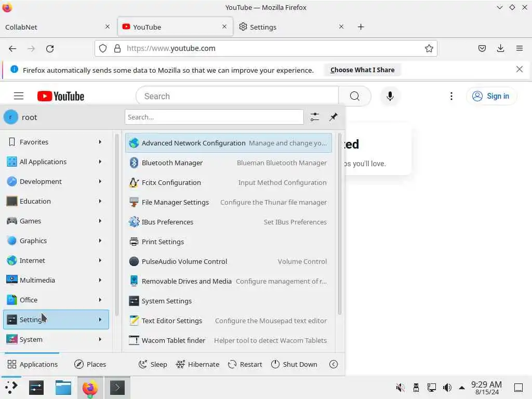
Task: Open YouTube three-dot settings menu
Action: click(451, 96)
